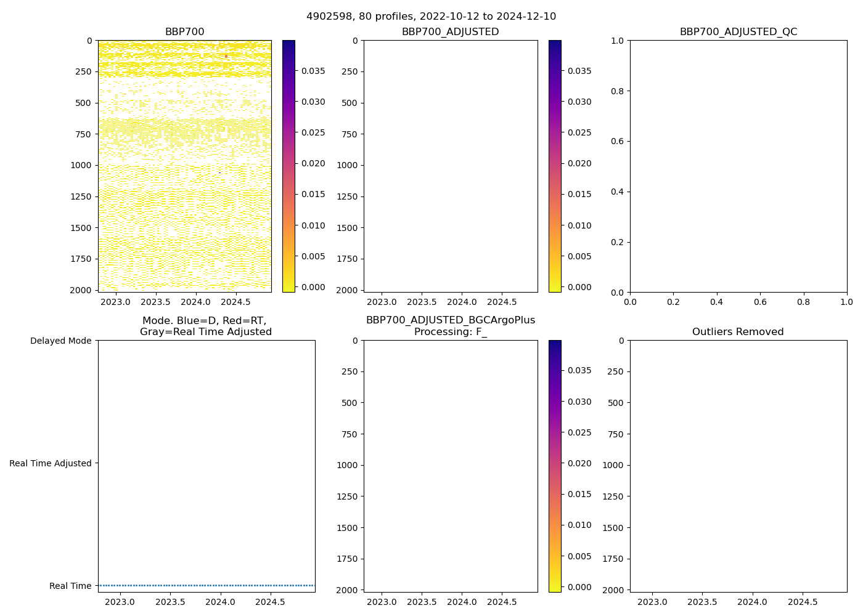Screen dimensions: 863x616
Task: Click the colorbar beside the BGCArgoPlus plot
Action: click(x=555, y=466)
